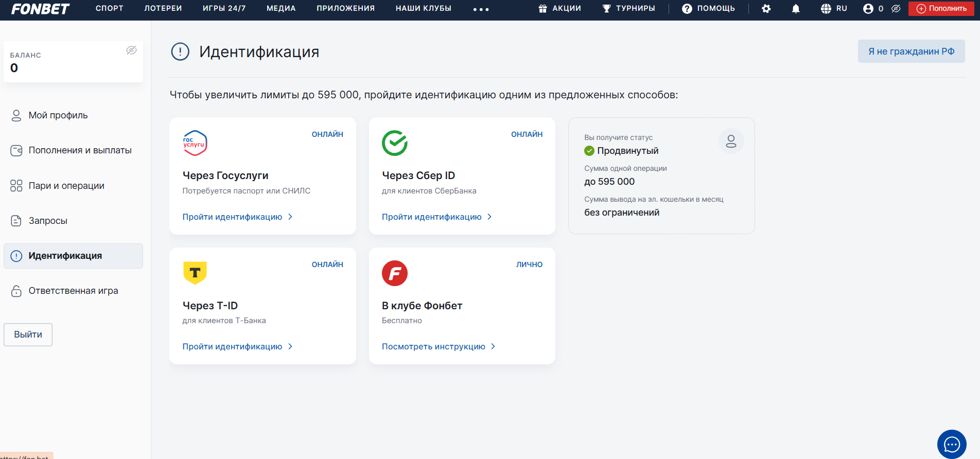980x459 pixels.
Task: Click Потребуется паспорт или СНИЛС text
Action: (247, 191)
